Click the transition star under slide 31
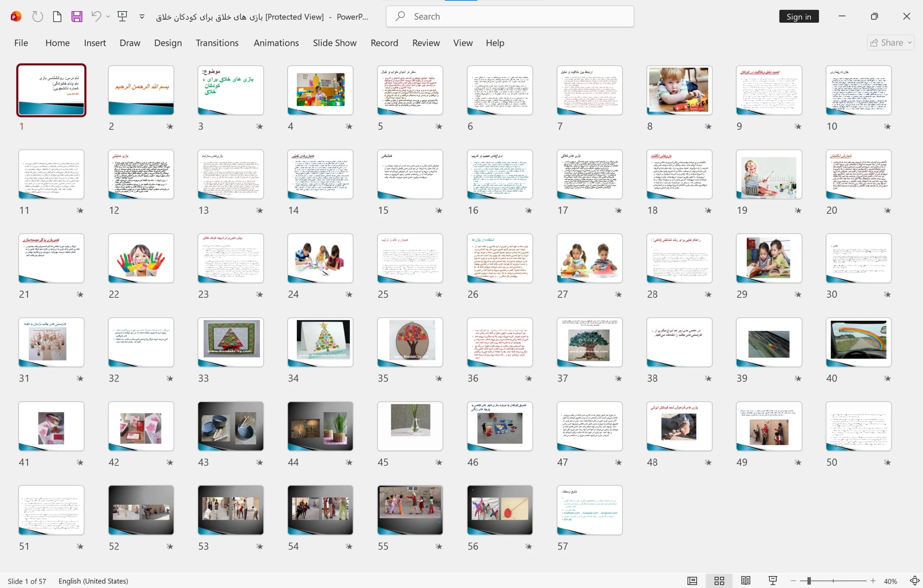Viewport: 923px width, 588px height. (80, 378)
